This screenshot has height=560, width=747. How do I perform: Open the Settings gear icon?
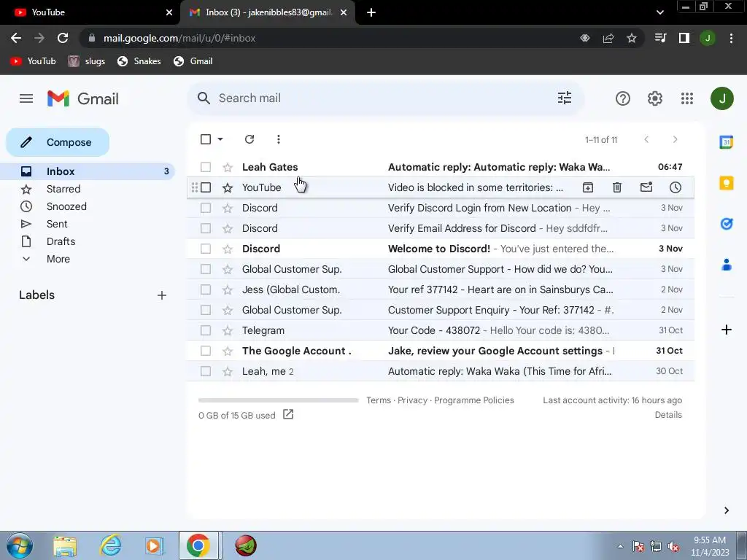[655, 98]
